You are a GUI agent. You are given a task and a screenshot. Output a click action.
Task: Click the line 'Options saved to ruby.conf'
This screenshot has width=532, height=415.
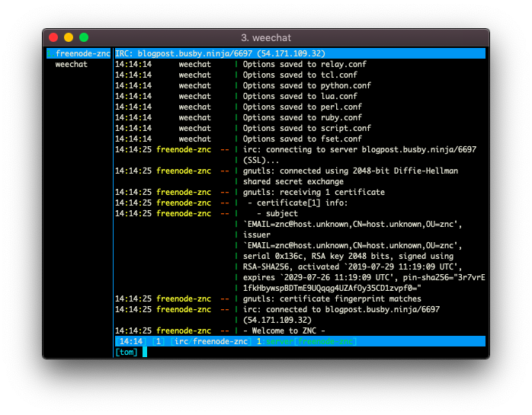tap(303, 118)
